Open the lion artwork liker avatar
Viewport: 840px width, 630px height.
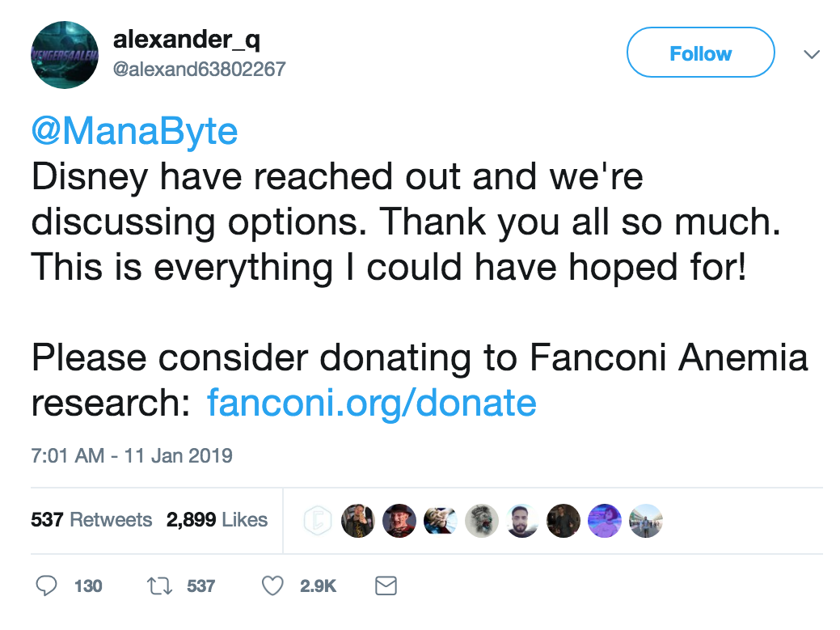coord(481,521)
